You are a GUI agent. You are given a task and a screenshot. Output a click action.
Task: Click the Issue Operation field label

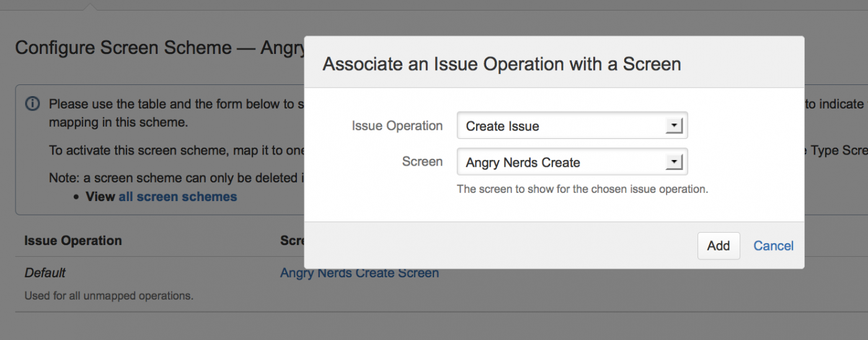[397, 126]
